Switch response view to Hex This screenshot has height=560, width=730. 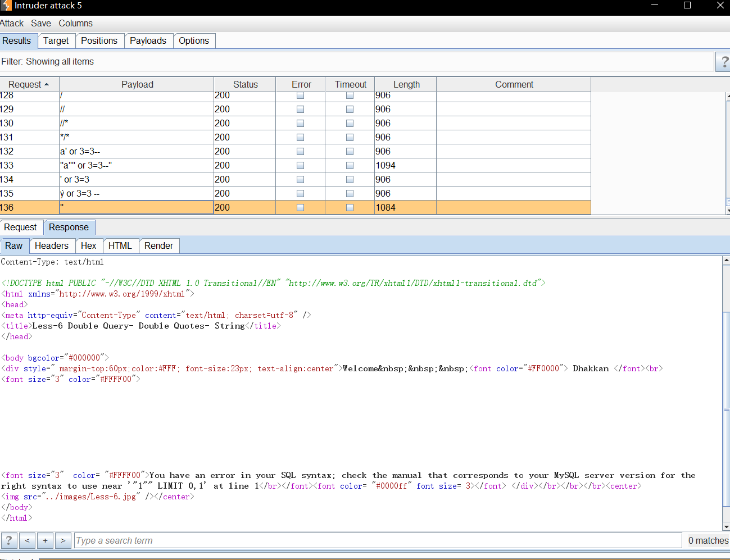[x=88, y=245]
